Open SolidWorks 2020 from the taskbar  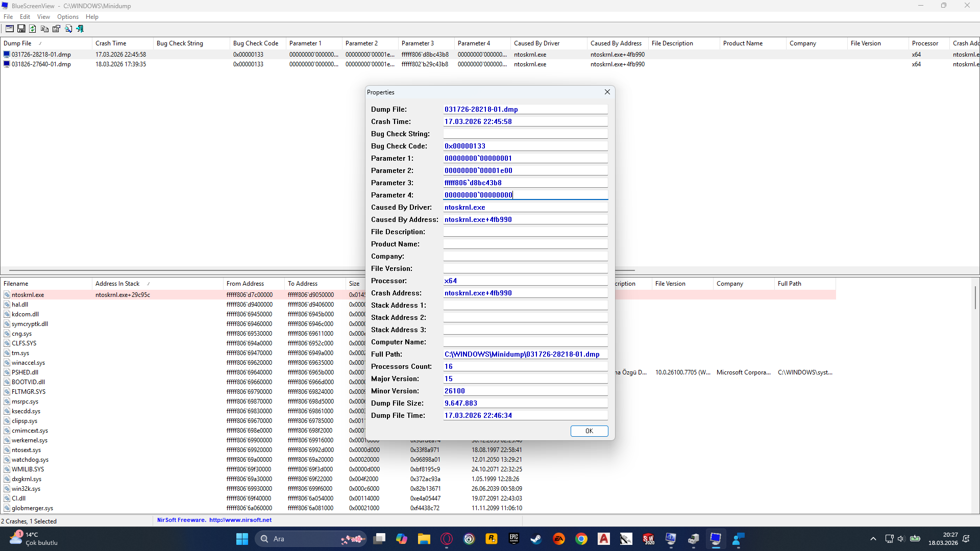click(x=649, y=539)
